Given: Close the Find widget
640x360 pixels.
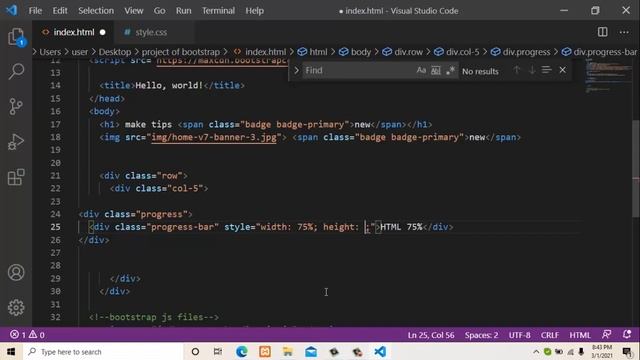Looking at the screenshot, I should coord(562,70).
